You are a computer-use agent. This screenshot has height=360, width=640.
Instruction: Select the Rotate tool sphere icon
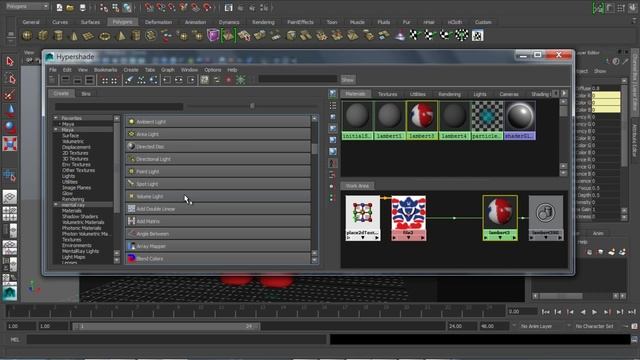10,127
